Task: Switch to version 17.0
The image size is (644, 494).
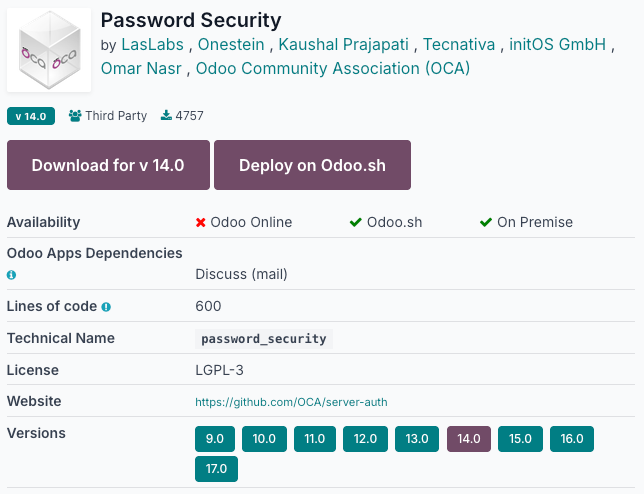Action: tap(215, 468)
